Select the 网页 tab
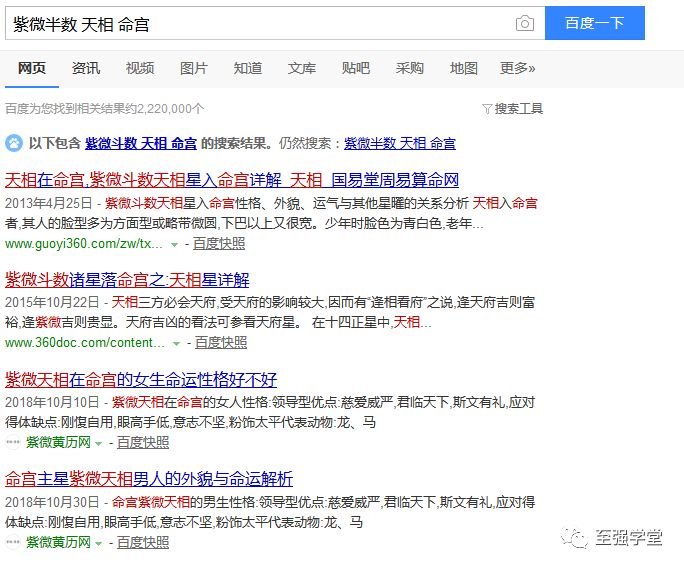The image size is (684, 568). 31,68
